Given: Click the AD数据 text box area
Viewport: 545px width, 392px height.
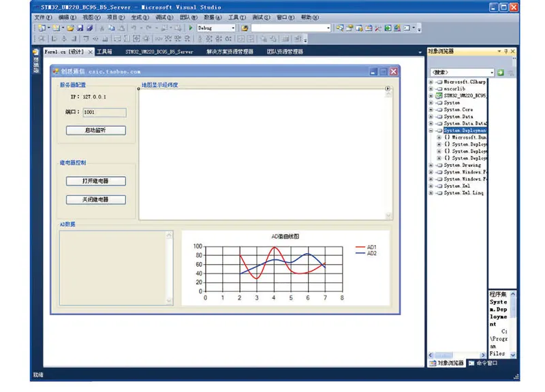Looking at the screenshot, I should click(x=116, y=268).
